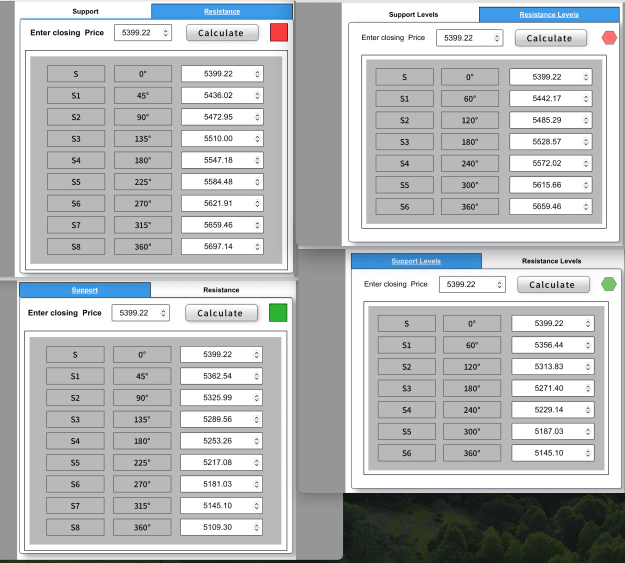Focus closing price field in red-hexagon panel
The image size is (625, 563).
pos(469,38)
